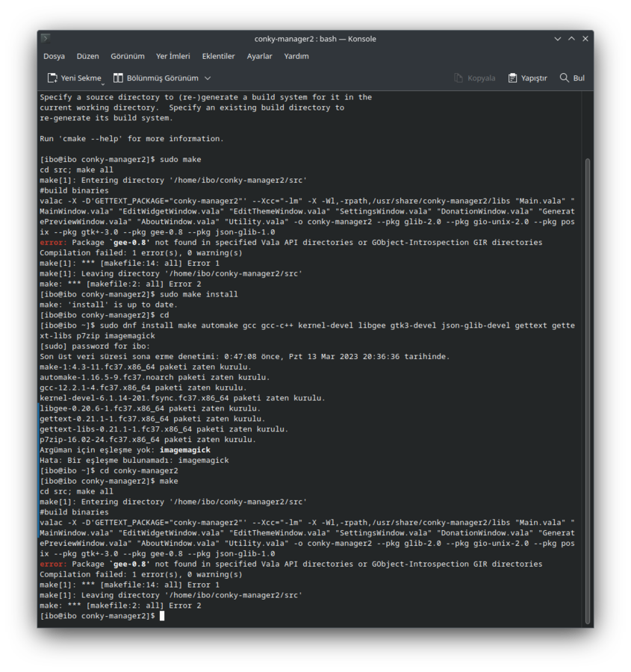Maximize the Konsole window
The height and width of the screenshot is (672, 631).
(571, 39)
